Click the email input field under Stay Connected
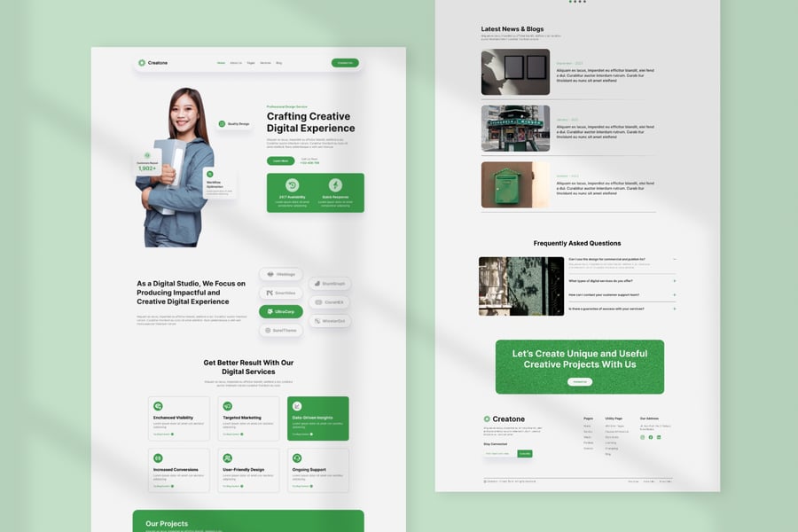 click(x=500, y=453)
